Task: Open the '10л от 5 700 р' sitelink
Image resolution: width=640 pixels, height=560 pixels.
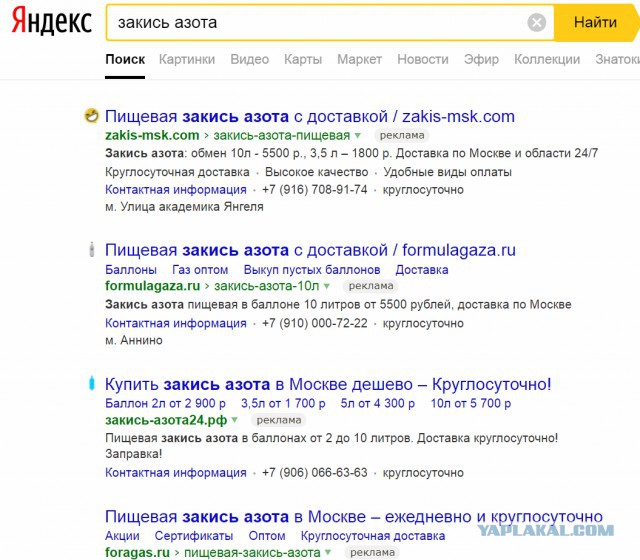Action: pyautogui.click(x=471, y=403)
